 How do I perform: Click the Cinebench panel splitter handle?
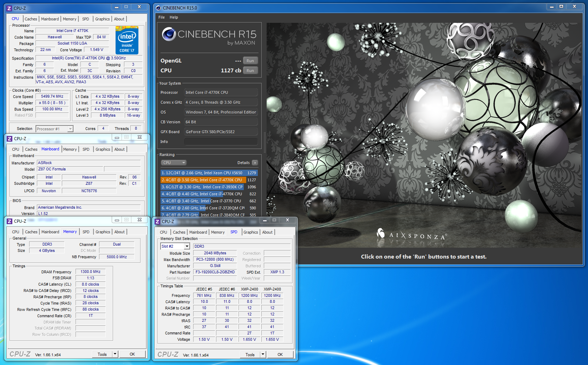coord(264,142)
